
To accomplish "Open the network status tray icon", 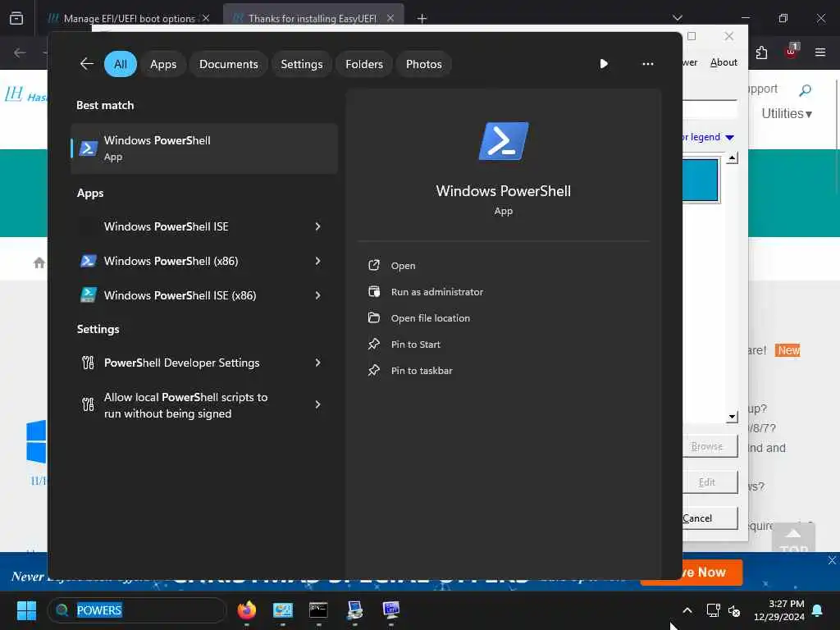I will [713, 610].
